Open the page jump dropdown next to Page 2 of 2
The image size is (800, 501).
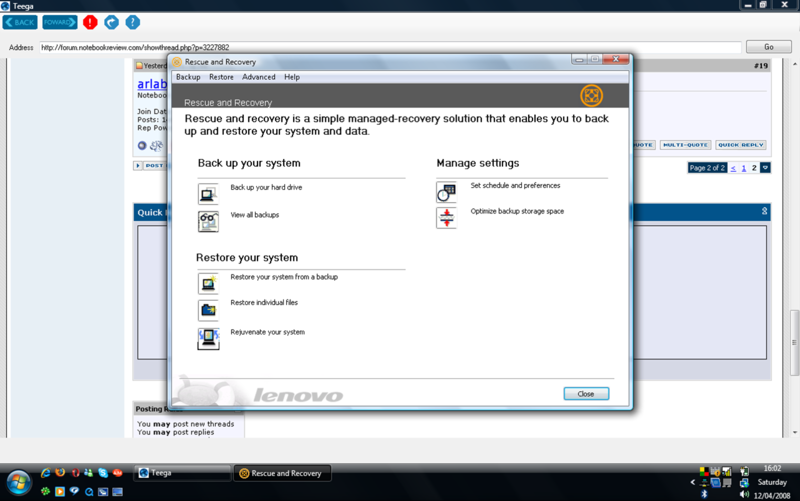pos(765,168)
